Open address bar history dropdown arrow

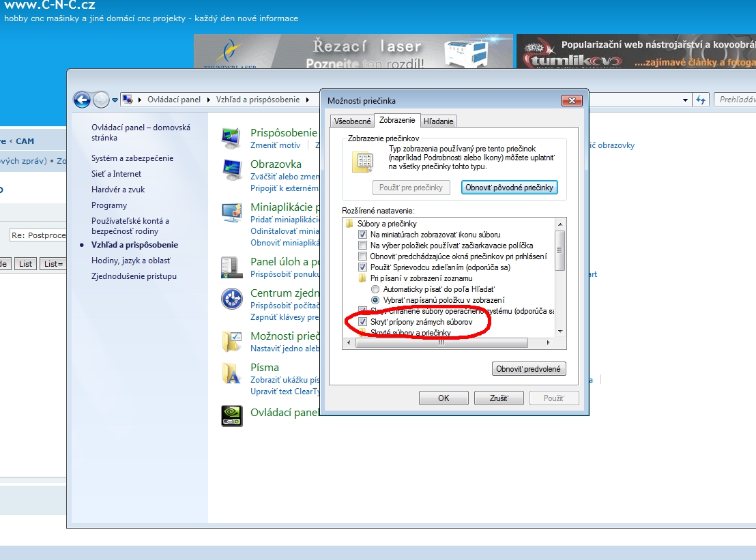click(685, 100)
